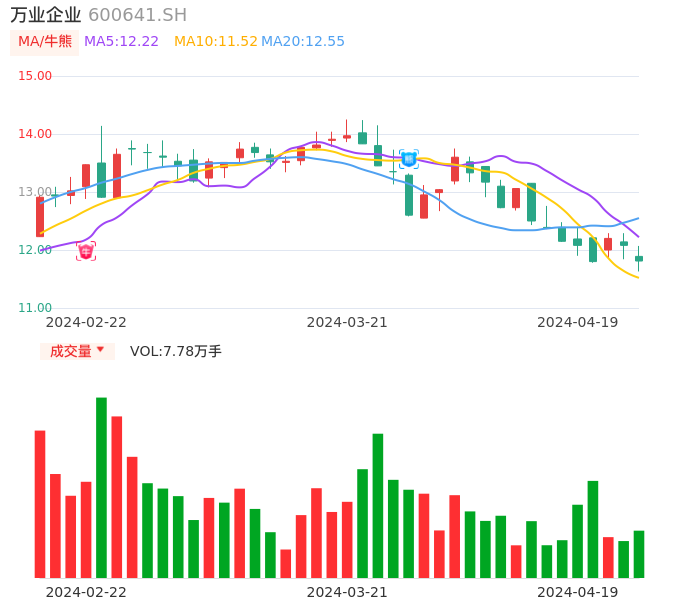Click the 万业企业 stock name

pos(45,15)
